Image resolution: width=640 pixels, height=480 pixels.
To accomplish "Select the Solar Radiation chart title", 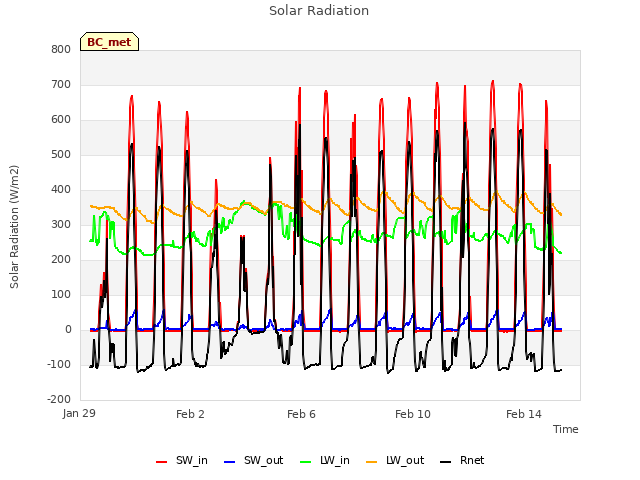I will [319, 11].
